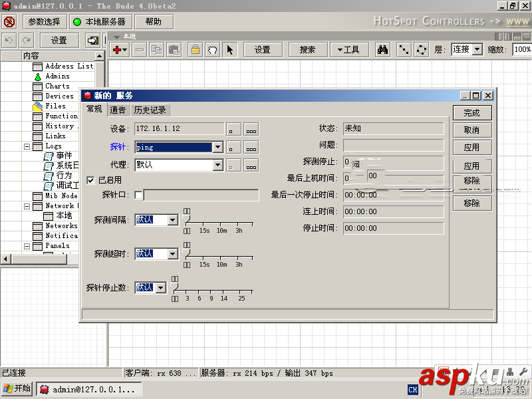Image resolution: width=532 pixels, height=399 pixels.
Task: Select Notifications in the tree
Action: coord(61,236)
